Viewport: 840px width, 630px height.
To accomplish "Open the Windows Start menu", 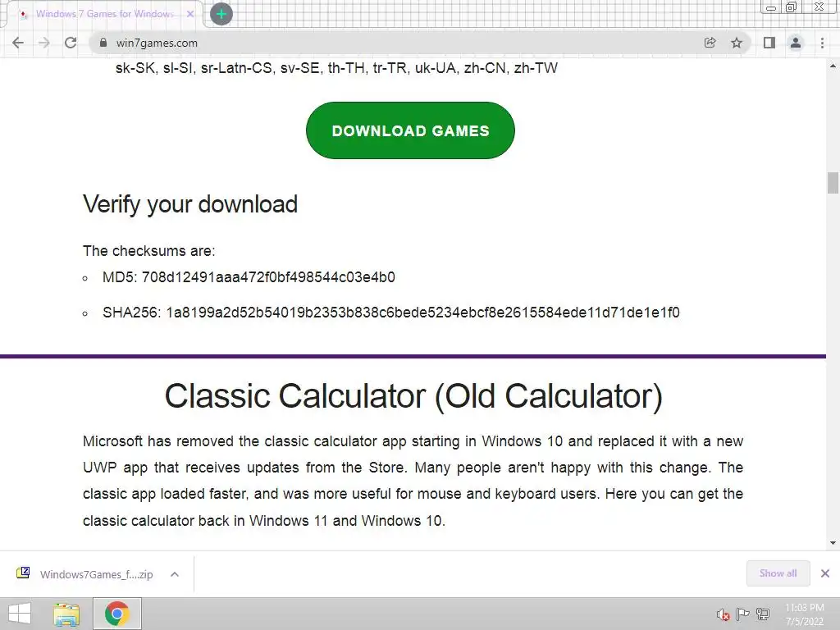I will 20,614.
